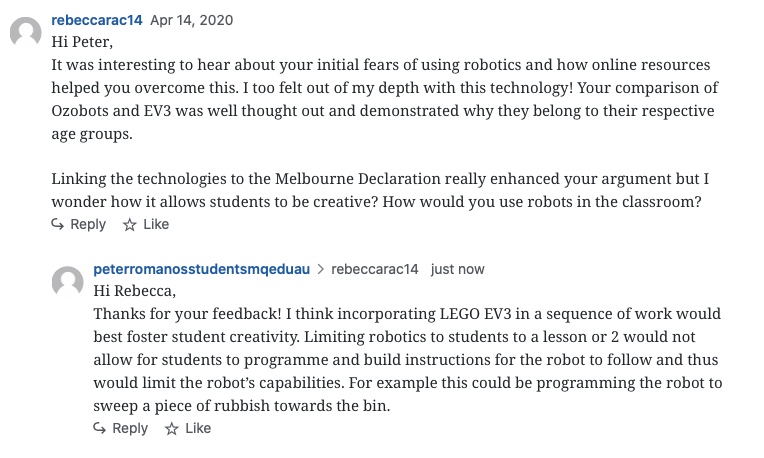Open rebeccarac14's profile avatar
This screenshot has width=764, height=458.
pyautogui.click(x=25, y=33)
